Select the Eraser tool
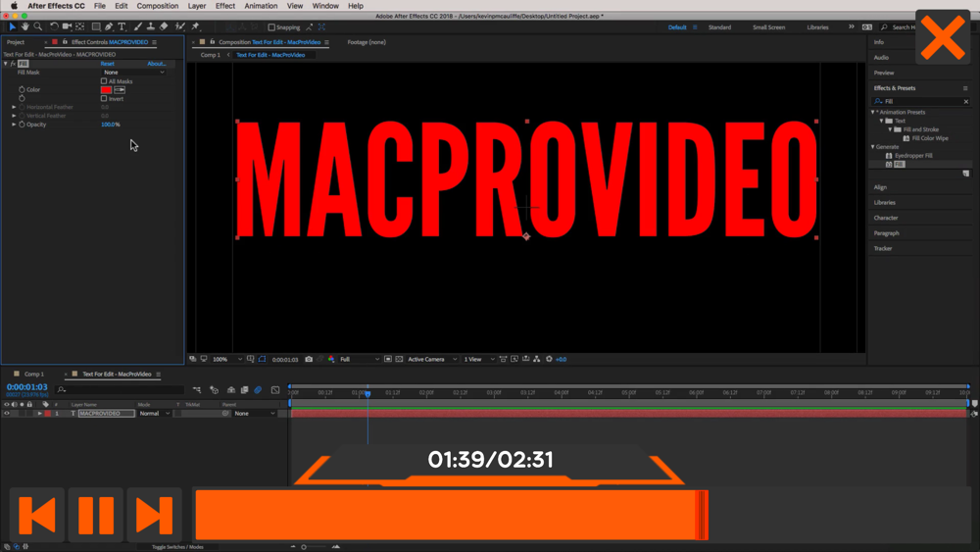This screenshot has width=980, height=552. click(x=164, y=26)
